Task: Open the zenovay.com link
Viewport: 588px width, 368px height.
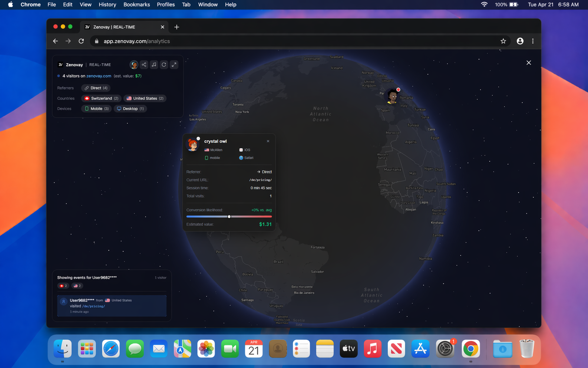Action: [x=99, y=76]
